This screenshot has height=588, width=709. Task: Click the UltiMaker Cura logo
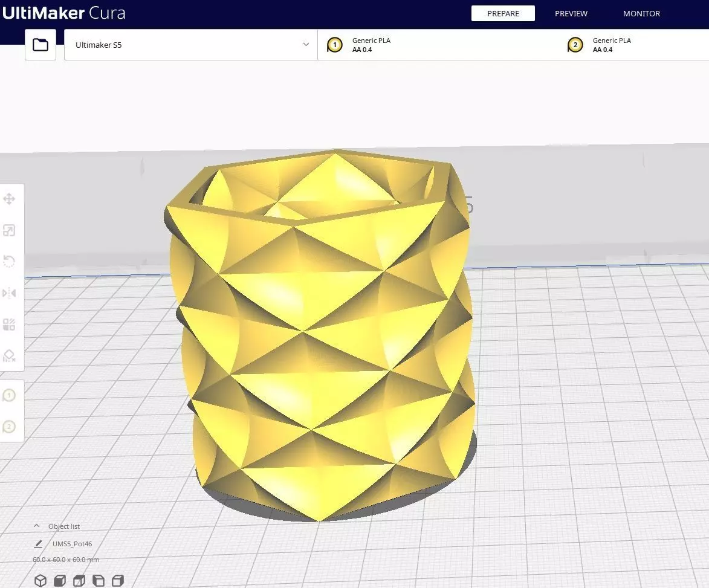pyautogui.click(x=63, y=13)
